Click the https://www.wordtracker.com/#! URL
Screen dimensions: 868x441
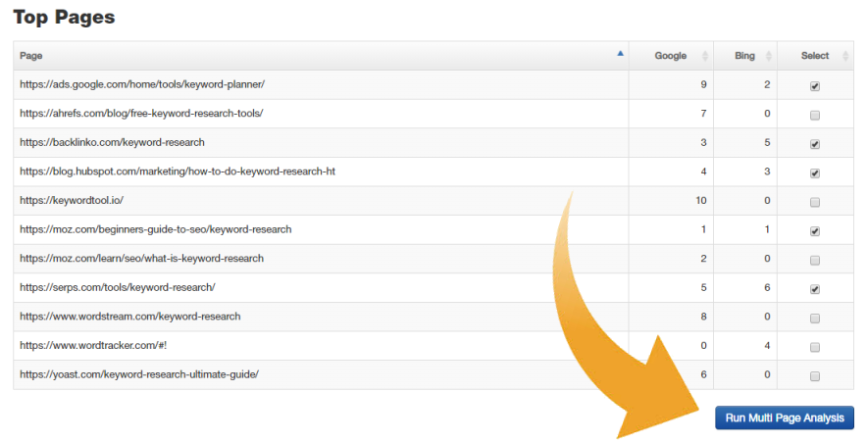pyautogui.click(x=93, y=345)
